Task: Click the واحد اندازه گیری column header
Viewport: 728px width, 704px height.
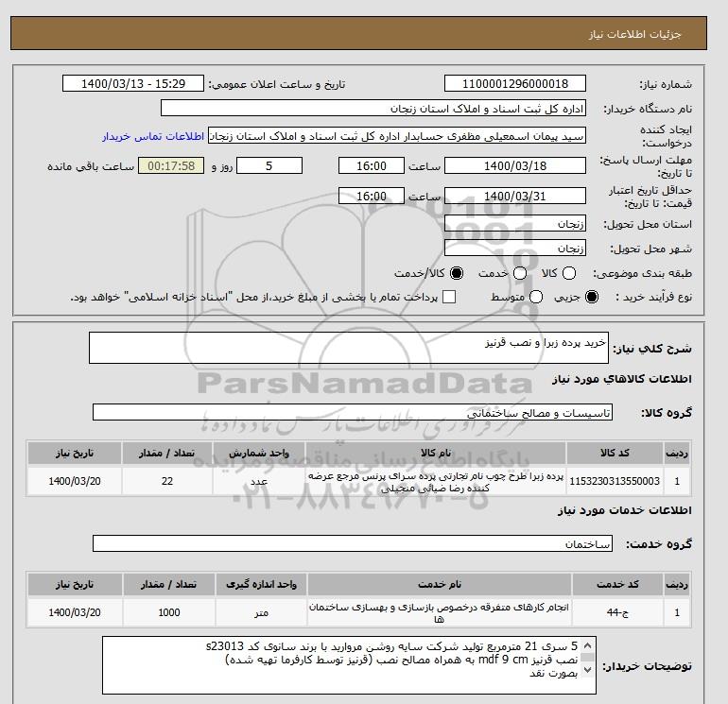Action: pos(261,584)
